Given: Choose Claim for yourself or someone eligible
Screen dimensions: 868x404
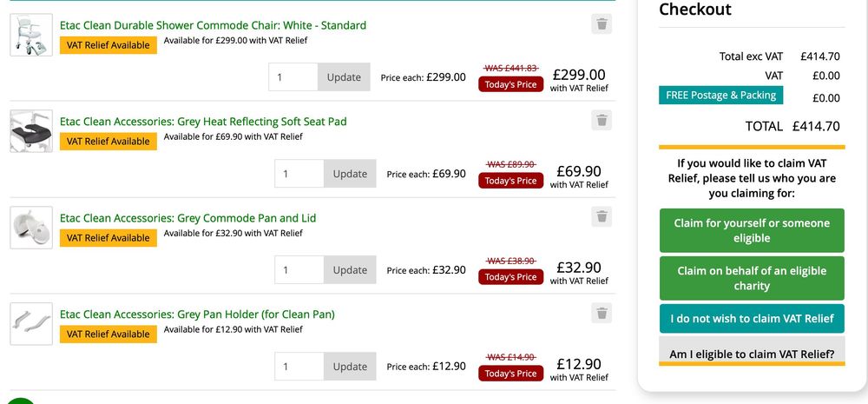Looking at the screenshot, I should click(752, 230).
